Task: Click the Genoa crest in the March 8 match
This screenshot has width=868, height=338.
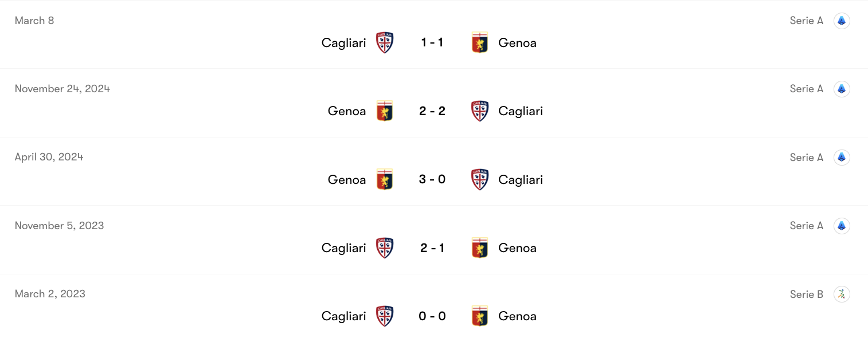Action: pos(480,42)
